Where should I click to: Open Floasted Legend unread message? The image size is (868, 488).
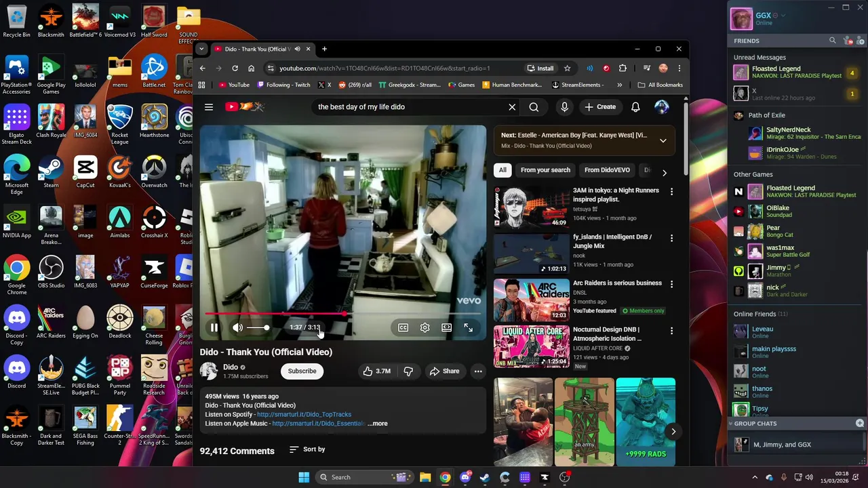[x=795, y=73]
